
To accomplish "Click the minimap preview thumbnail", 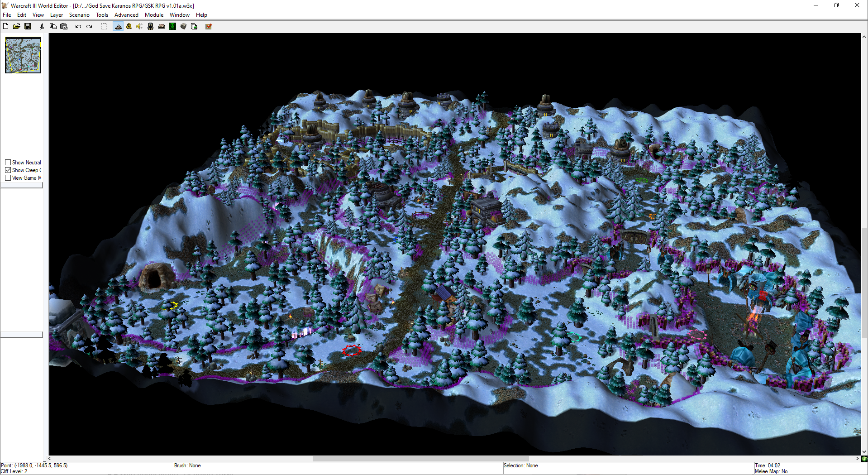I will point(23,55).
